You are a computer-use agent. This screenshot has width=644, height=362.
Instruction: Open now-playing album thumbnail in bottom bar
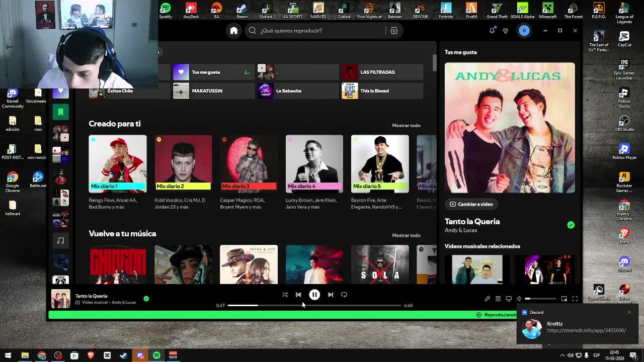(61, 299)
